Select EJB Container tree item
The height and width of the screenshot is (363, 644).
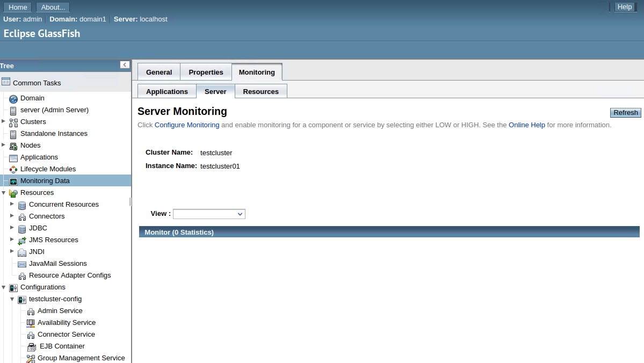62,346
